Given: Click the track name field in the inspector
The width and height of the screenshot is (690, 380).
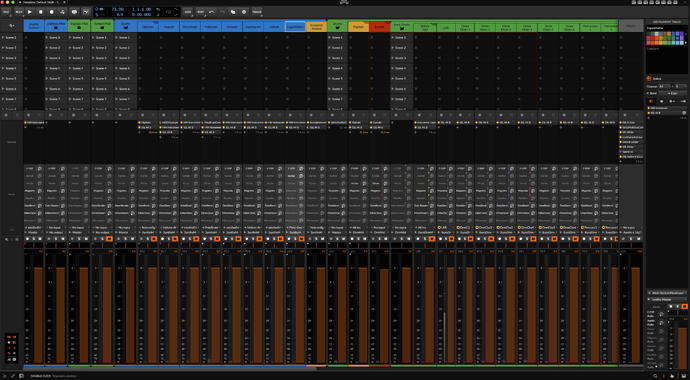Looking at the screenshot, I should pyautogui.click(x=666, y=28).
